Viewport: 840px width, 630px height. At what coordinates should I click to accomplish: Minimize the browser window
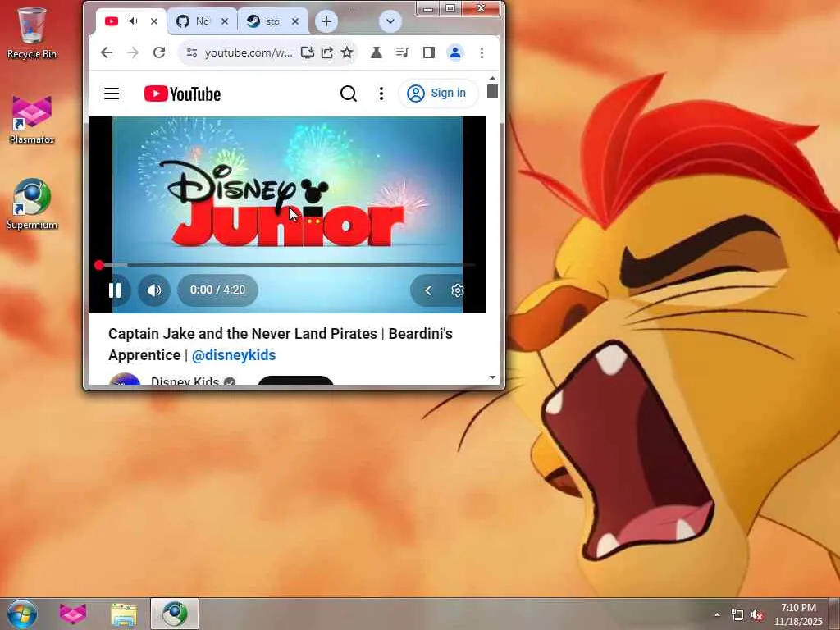tap(428, 8)
